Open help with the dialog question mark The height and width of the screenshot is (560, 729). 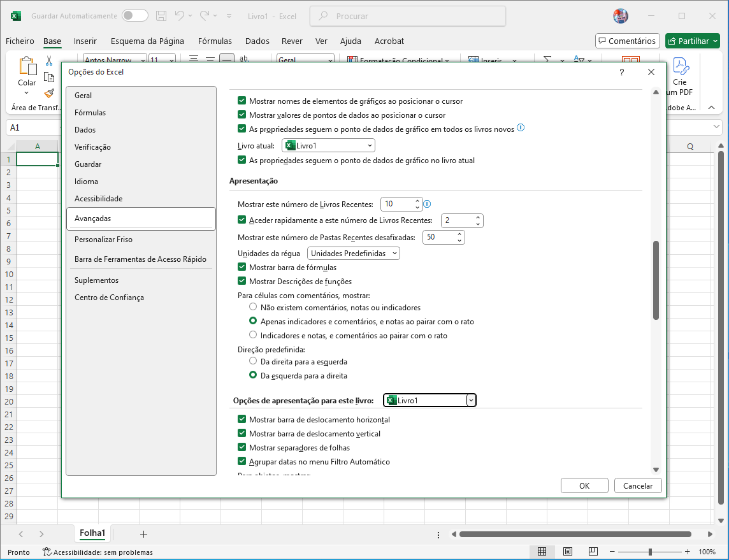pyautogui.click(x=622, y=73)
